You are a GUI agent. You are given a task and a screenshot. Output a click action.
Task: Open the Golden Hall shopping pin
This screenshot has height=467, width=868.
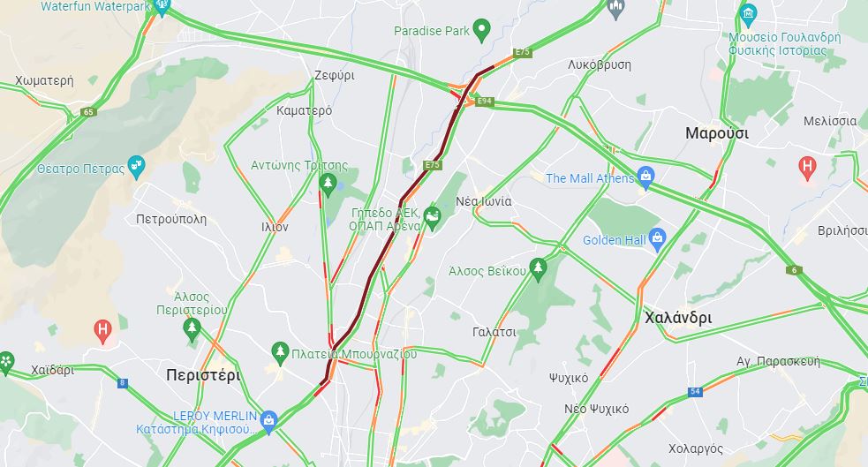657,239
